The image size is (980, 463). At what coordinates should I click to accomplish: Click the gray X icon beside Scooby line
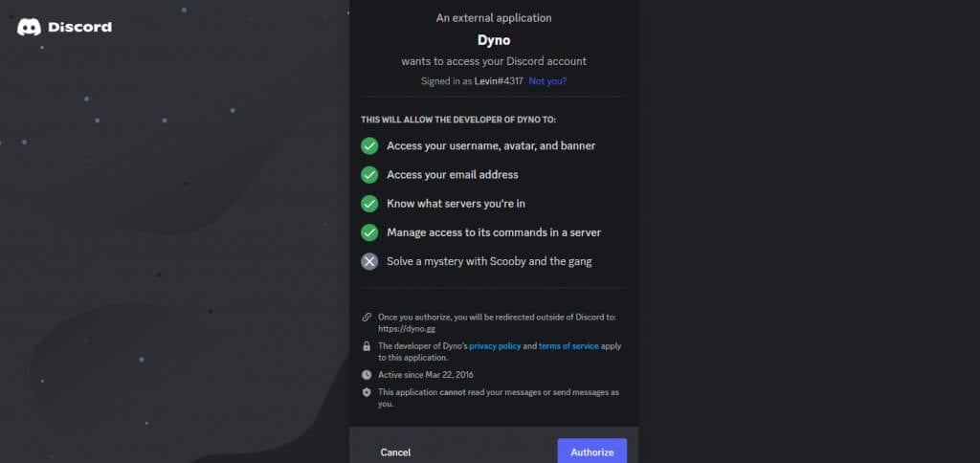[369, 261]
